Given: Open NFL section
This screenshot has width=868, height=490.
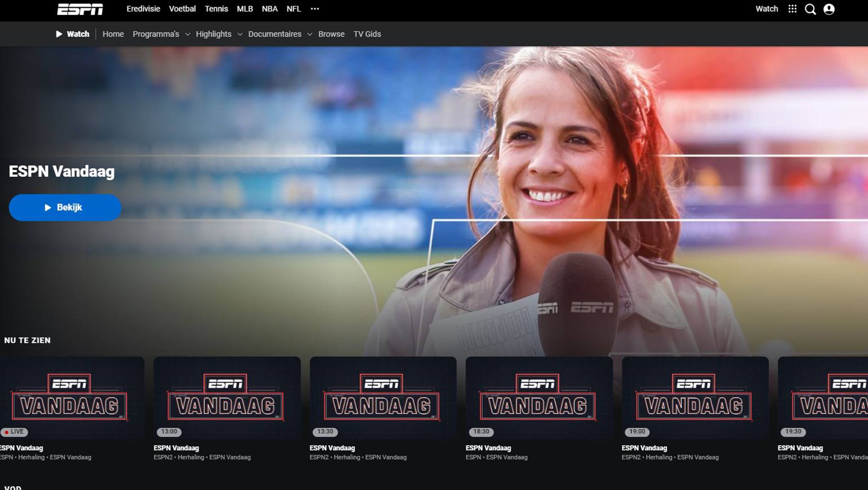Looking at the screenshot, I should [294, 9].
